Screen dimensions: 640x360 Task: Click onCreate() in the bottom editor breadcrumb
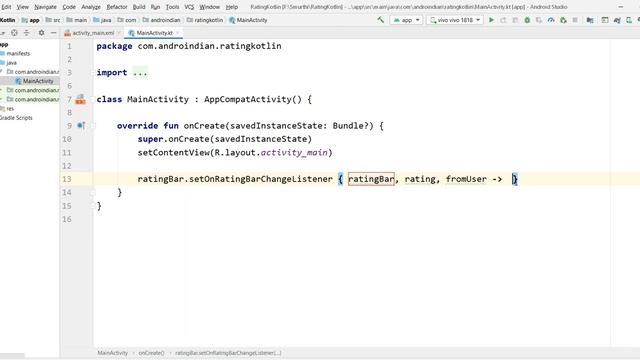point(151,353)
